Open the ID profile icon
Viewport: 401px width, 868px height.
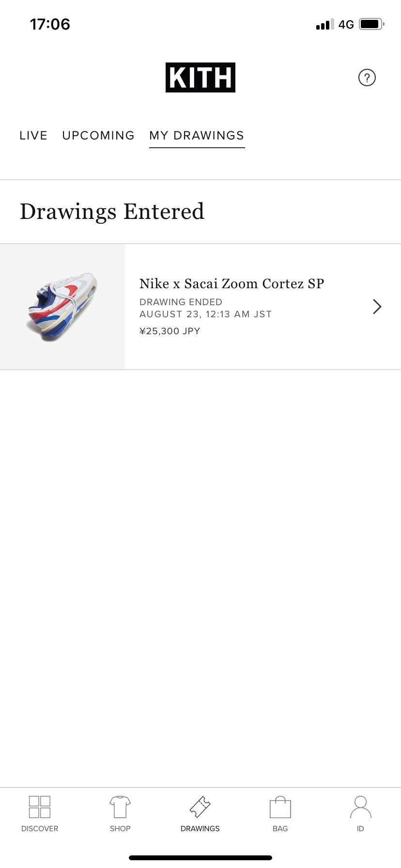point(360,807)
